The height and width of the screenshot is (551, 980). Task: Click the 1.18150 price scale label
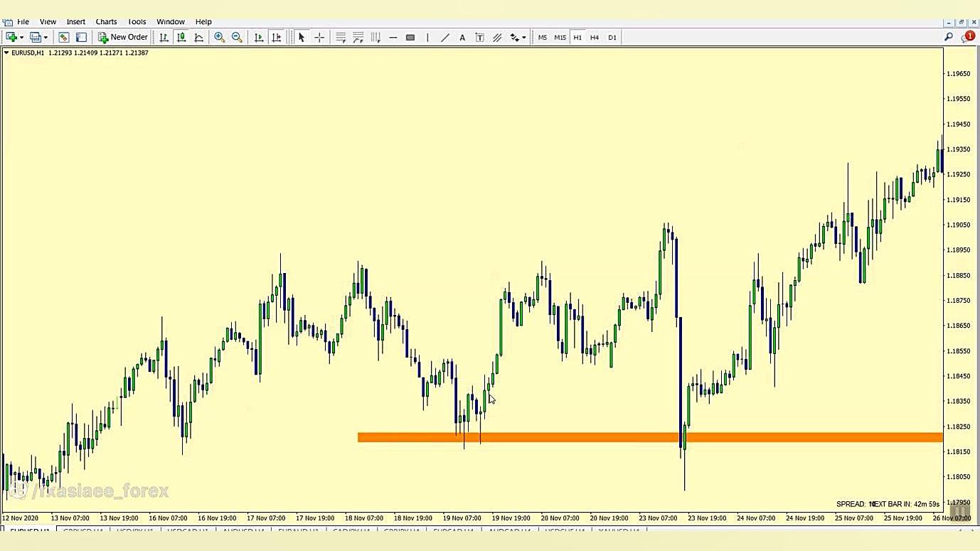click(x=959, y=451)
